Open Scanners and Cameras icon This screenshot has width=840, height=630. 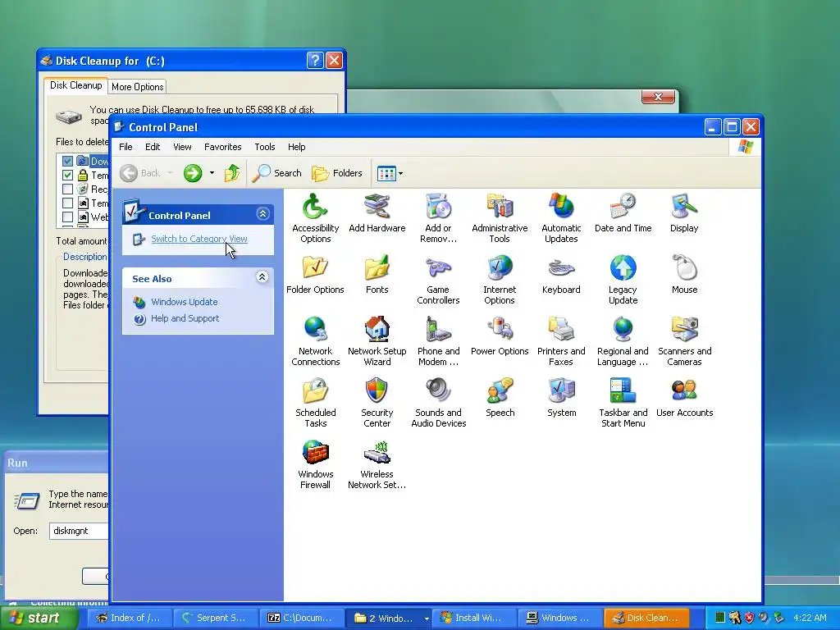click(684, 341)
